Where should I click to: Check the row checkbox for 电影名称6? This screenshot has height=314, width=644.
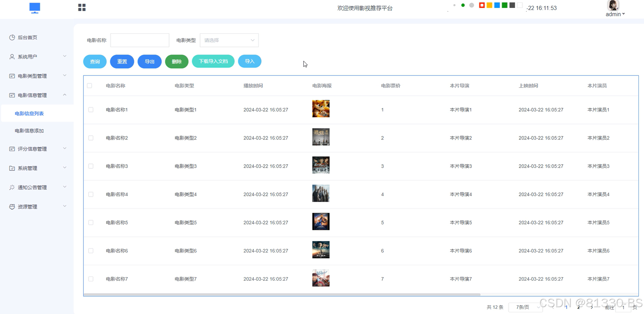[x=91, y=250]
